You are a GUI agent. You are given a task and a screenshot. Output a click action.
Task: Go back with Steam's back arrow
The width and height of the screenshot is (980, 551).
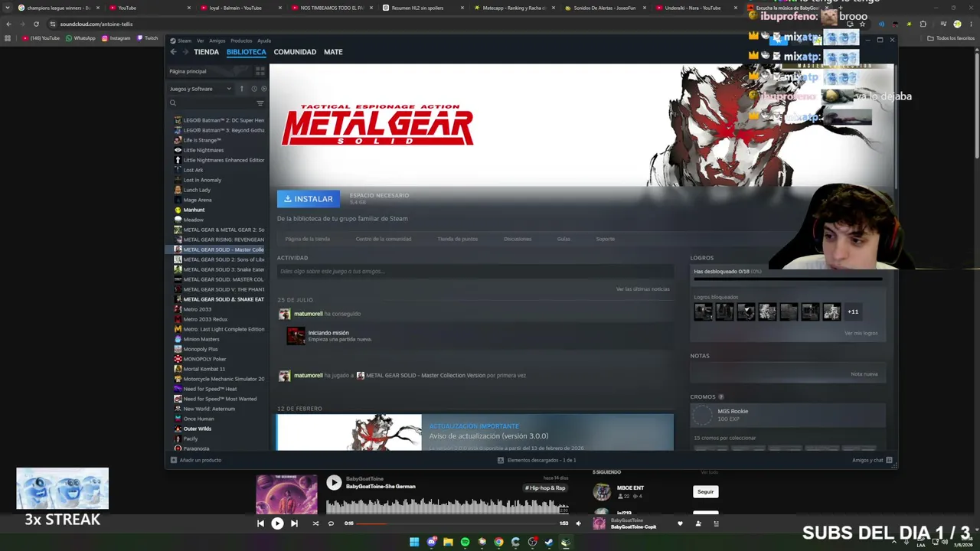(x=173, y=52)
